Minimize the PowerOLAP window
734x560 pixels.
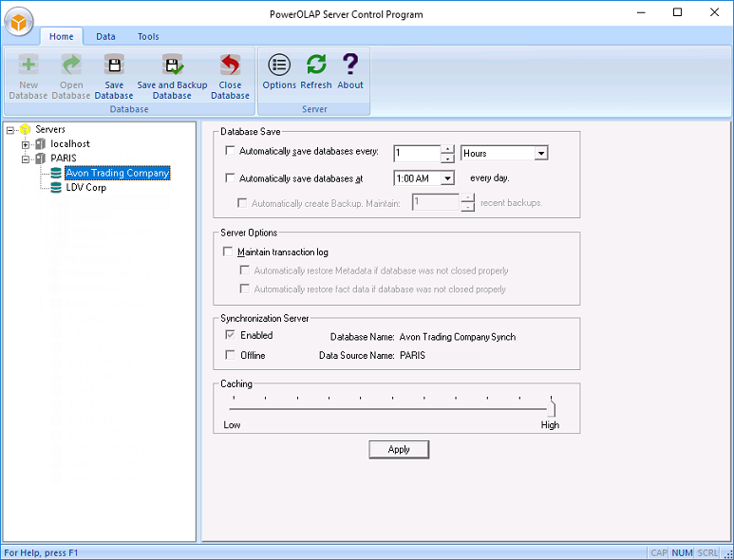point(641,12)
